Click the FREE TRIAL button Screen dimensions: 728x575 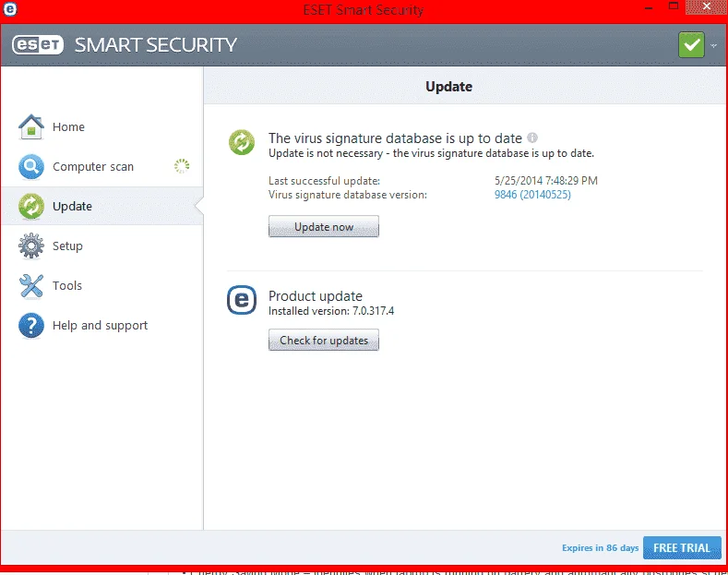(682, 547)
